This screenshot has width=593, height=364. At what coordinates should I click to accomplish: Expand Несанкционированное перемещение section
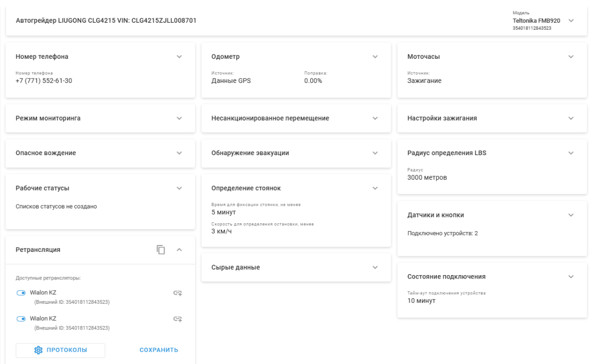coord(375,118)
